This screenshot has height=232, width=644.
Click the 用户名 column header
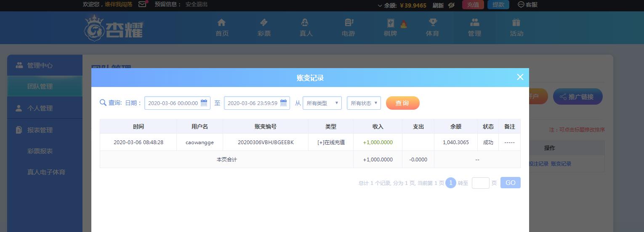click(x=200, y=127)
